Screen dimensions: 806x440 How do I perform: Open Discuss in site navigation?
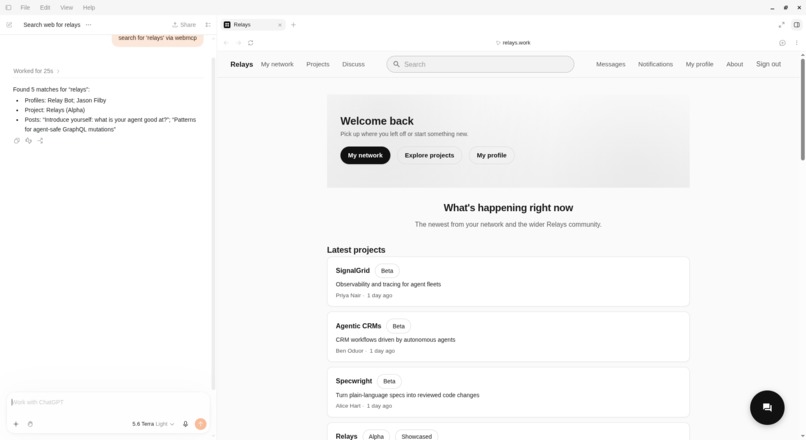click(x=353, y=64)
